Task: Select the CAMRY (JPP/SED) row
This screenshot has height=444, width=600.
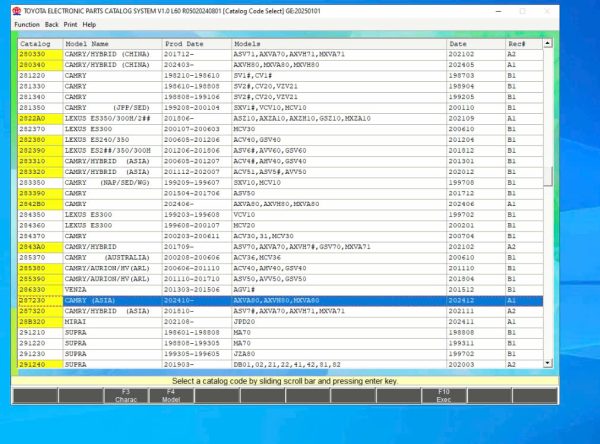Action: 280,108
